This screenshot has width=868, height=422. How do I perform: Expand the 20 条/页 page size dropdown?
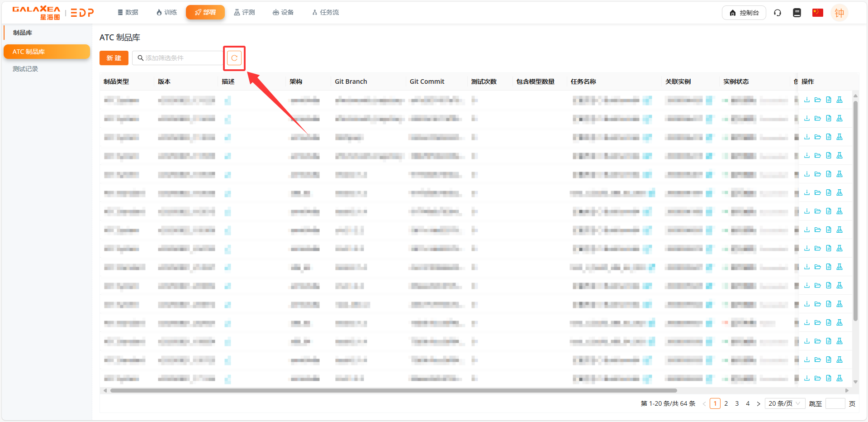click(784, 403)
